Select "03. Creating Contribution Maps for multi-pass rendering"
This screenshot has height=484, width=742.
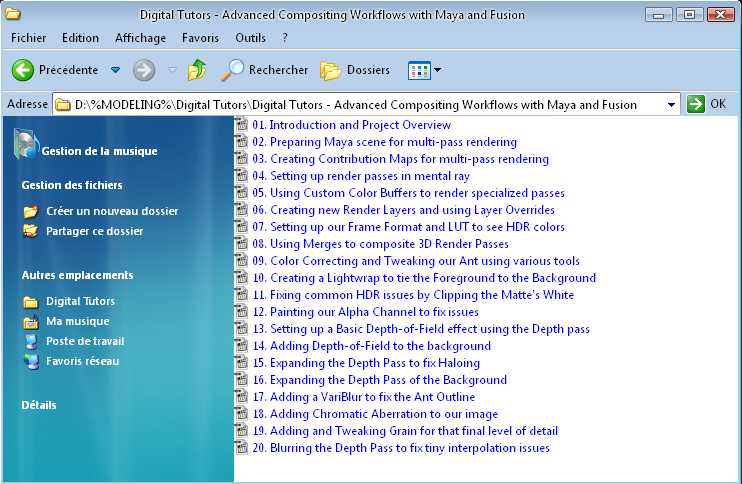click(400, 159)
